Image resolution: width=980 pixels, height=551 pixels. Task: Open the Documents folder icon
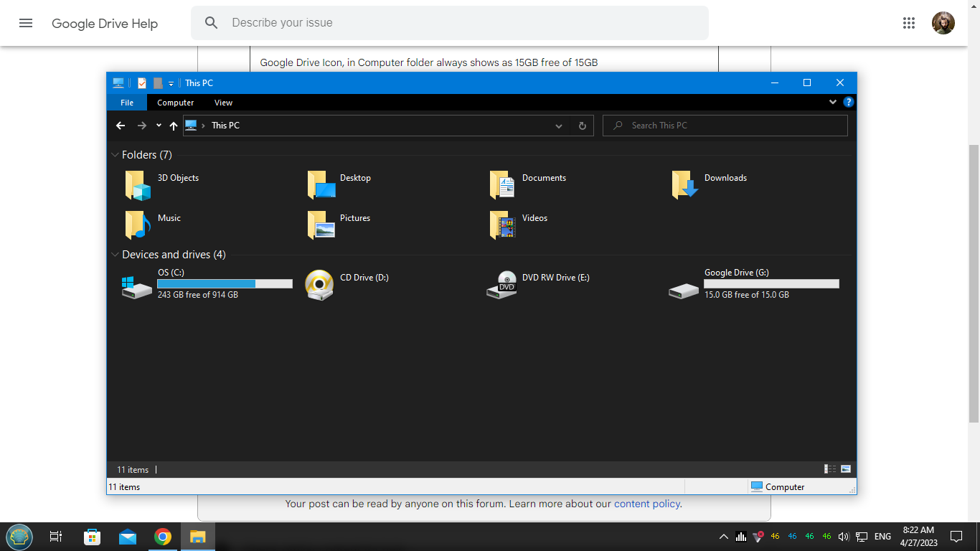click(503, 185)
